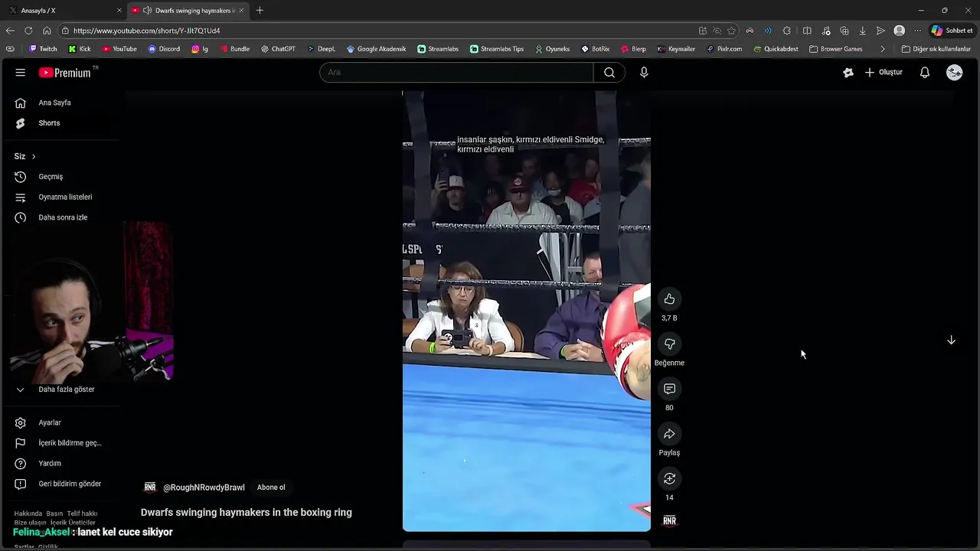Image resolution: width=980 pixels, height=551 pixels.
Task: Toggle split screen view icon
Action: point(807,31)
